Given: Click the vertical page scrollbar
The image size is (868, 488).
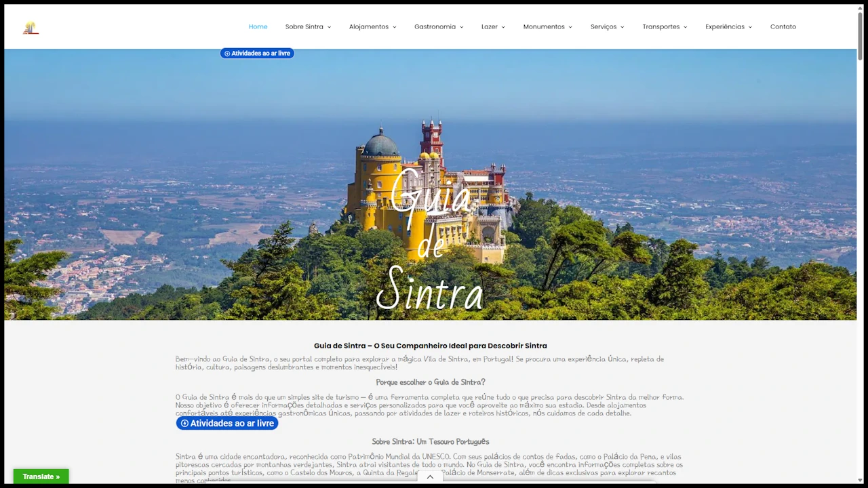Looking at the screenshot, I should tap(861, 34).
